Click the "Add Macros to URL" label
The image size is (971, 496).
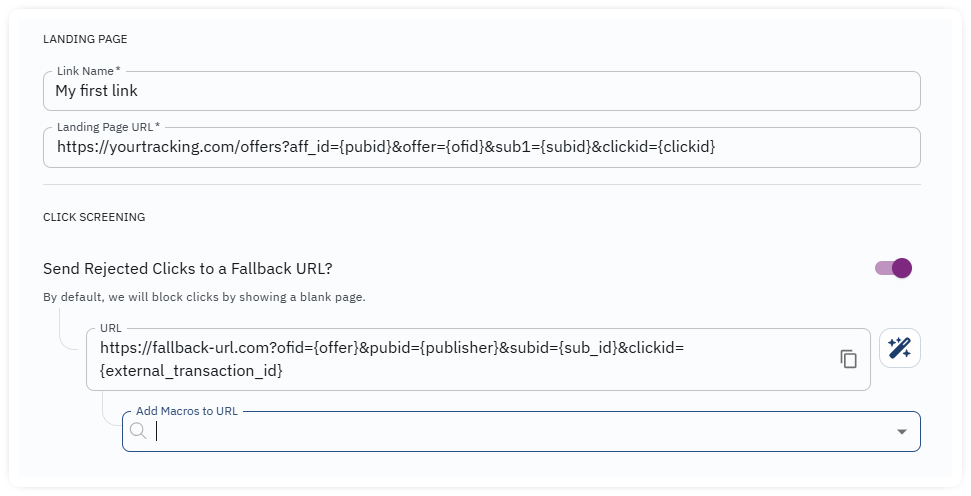coord(187,411)
